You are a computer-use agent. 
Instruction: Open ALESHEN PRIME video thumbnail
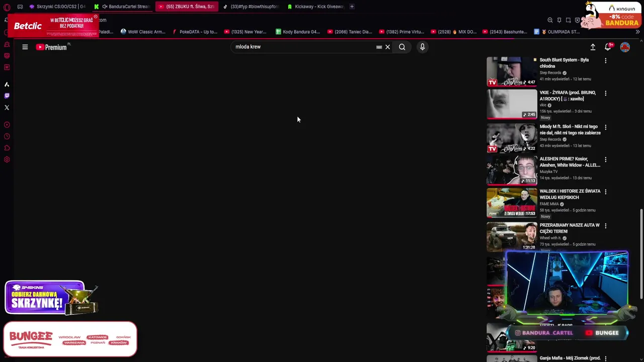(512, 170)
